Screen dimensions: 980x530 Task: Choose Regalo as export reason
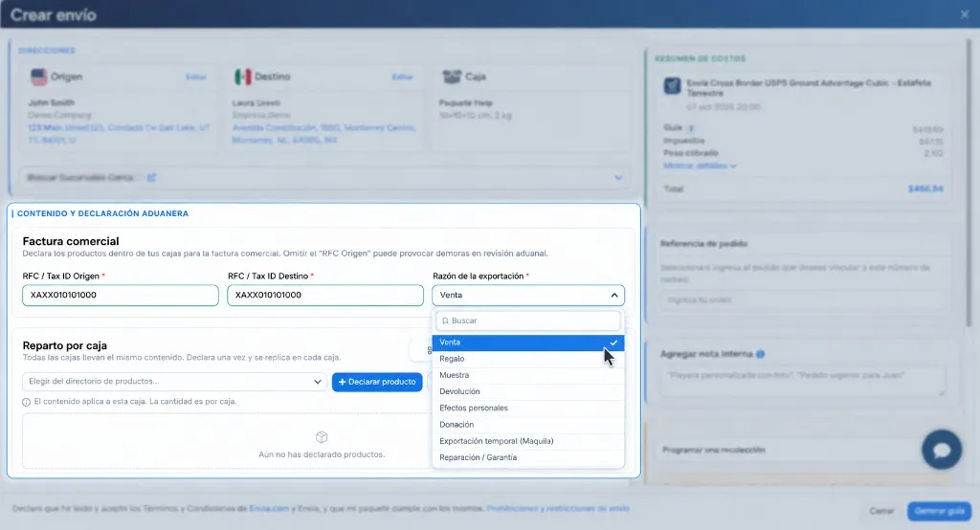tap(528, 359)
